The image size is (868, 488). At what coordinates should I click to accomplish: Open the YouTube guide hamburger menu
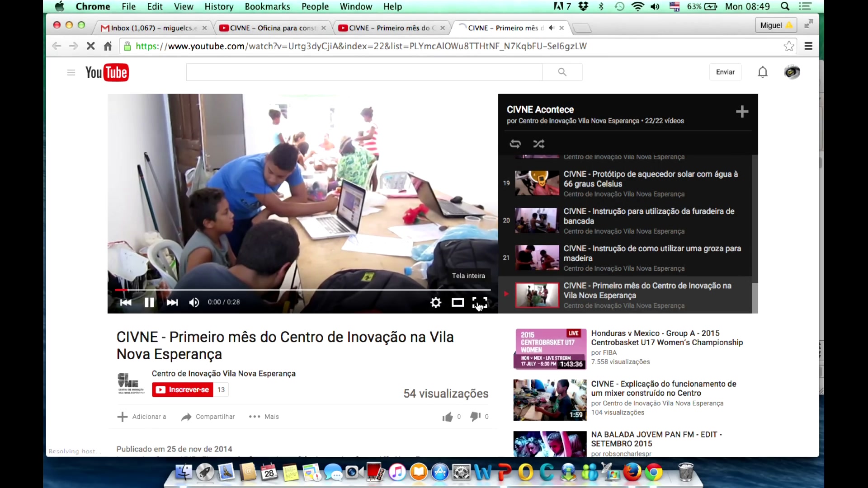71,72
